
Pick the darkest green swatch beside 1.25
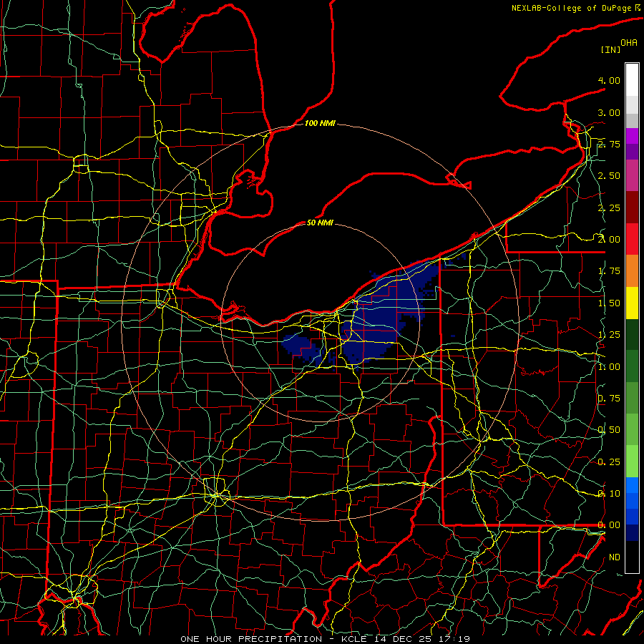coord(632,334)
